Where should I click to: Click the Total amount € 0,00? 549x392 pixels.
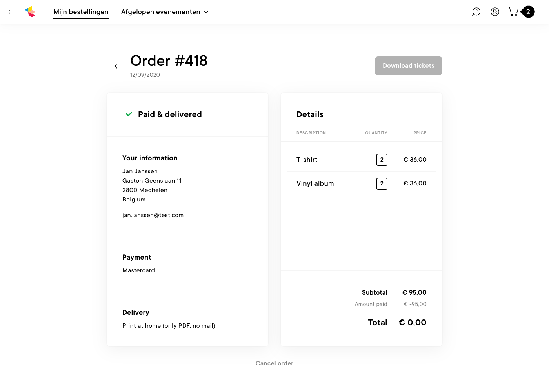(412, 323)
